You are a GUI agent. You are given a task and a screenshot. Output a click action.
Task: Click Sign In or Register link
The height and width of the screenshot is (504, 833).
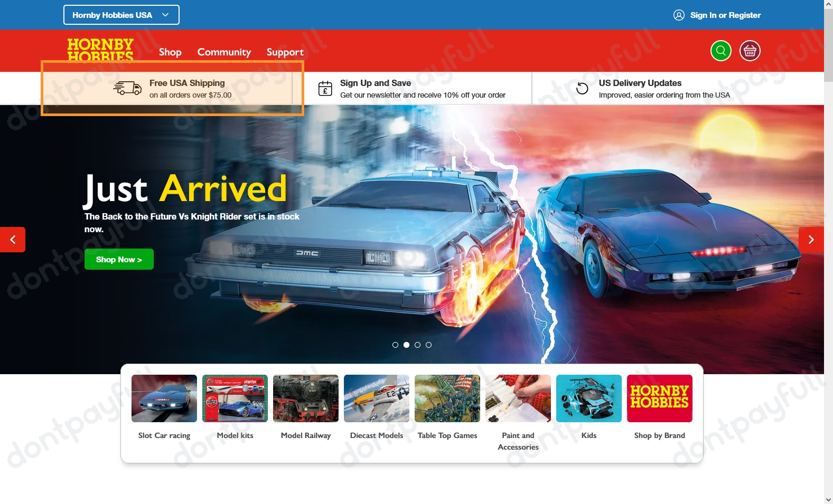click(x=725, y=15)
